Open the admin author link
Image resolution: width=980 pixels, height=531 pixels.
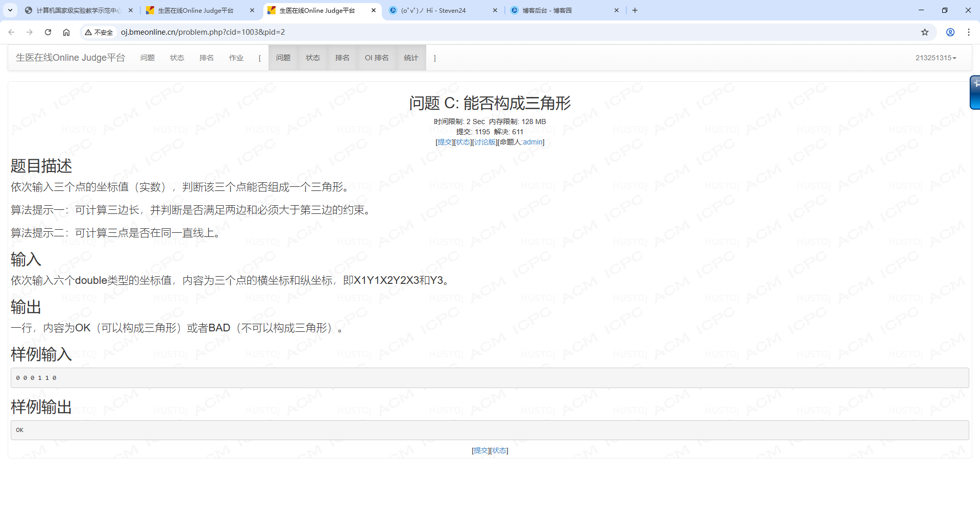[x=532, y=142]
